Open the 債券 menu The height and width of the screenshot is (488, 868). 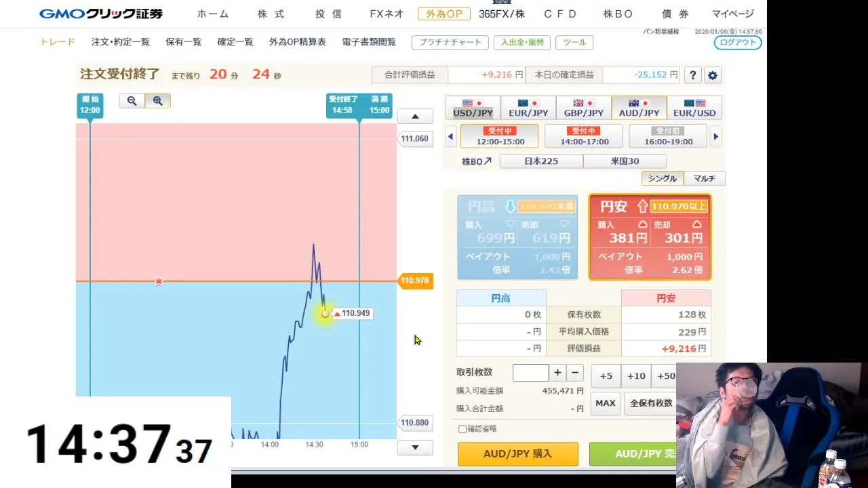[675, 14]
